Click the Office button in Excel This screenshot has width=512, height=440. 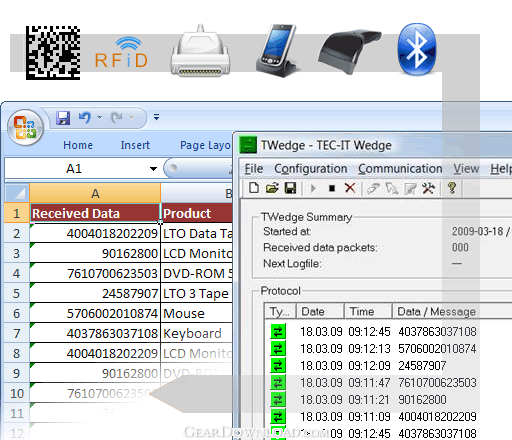click(25, 128)
